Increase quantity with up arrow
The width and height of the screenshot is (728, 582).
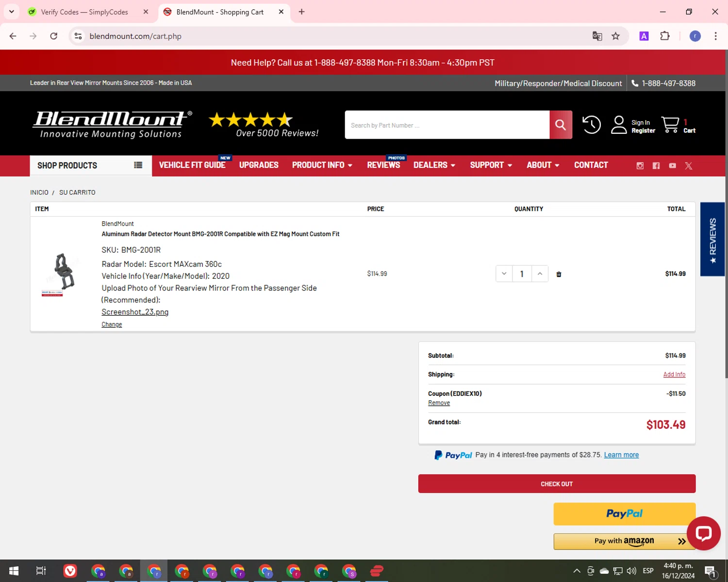[x=540, y=274]
